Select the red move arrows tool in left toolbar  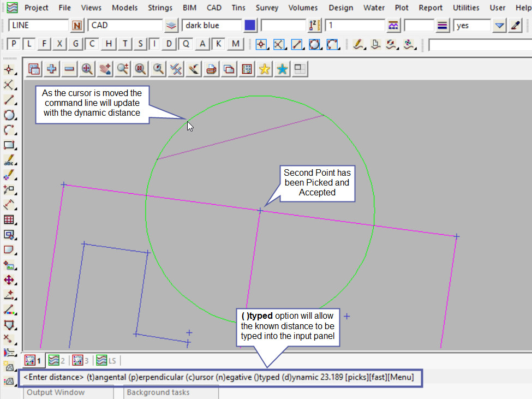(x=9, y=280)
